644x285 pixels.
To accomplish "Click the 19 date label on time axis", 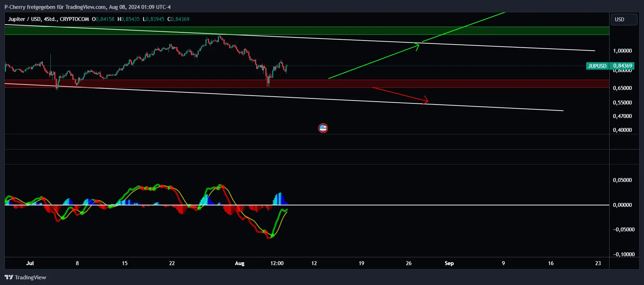I will click(361, 263).
